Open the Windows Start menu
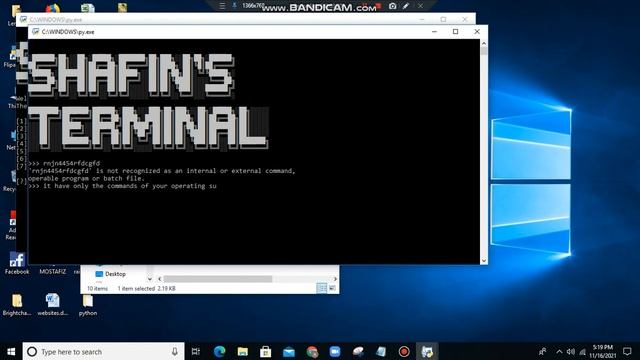The image size is (640, 360). 11,351
